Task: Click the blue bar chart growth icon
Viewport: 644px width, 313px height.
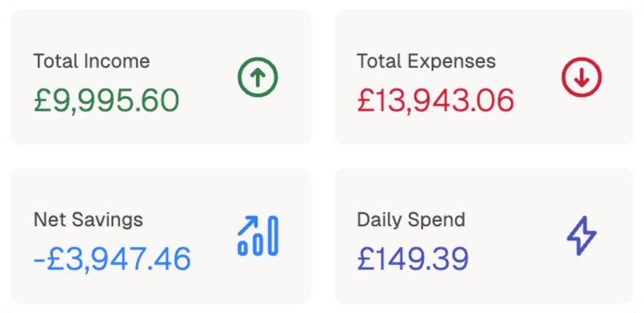Action: pos(257,236)
